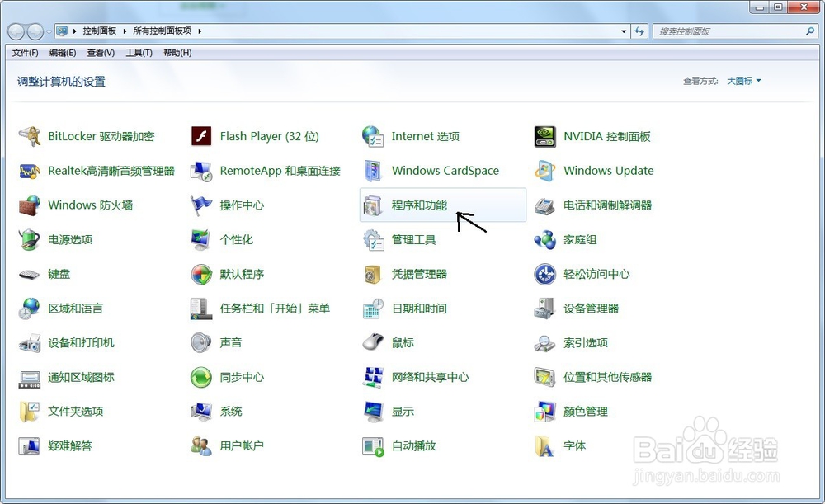Click the 控制面板 breadcrumb segment
This screenshot has width=825, height=504.
tap(100, 31)
